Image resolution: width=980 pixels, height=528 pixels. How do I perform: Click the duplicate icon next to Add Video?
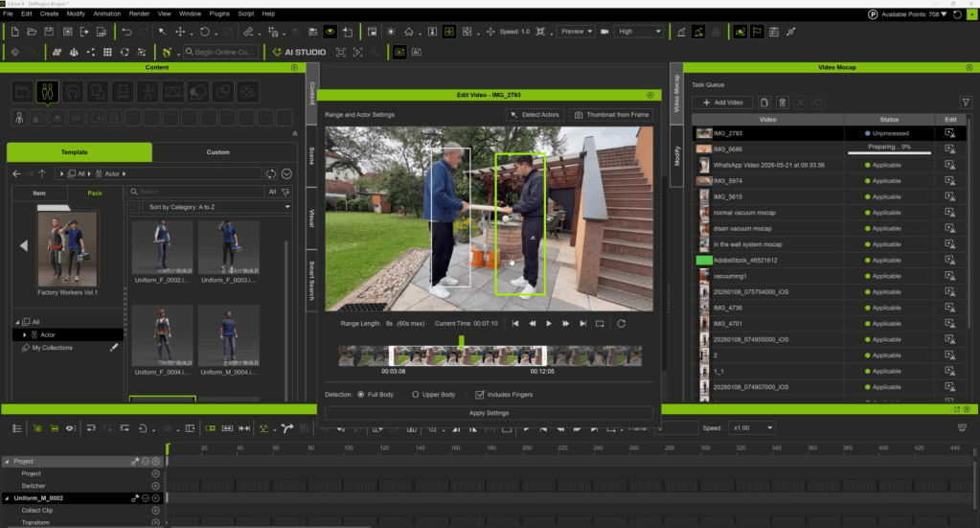763,103
